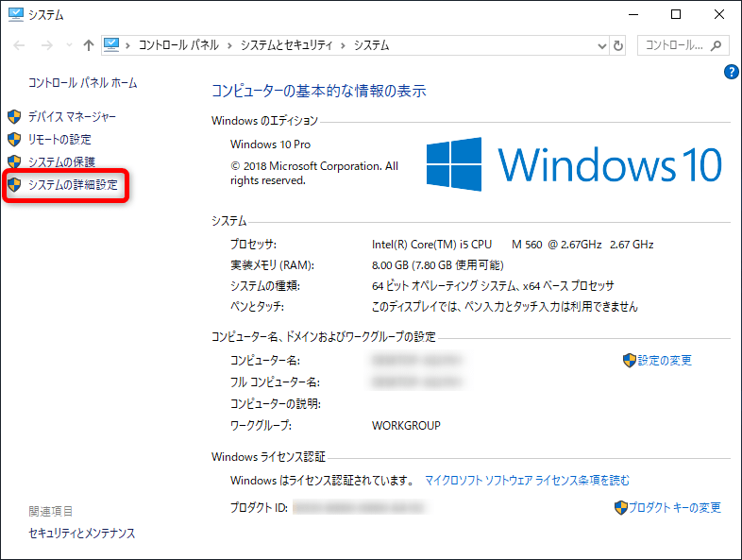742x560 pixels.
Task: Select the WORKGROUP value
Action: 406,426
